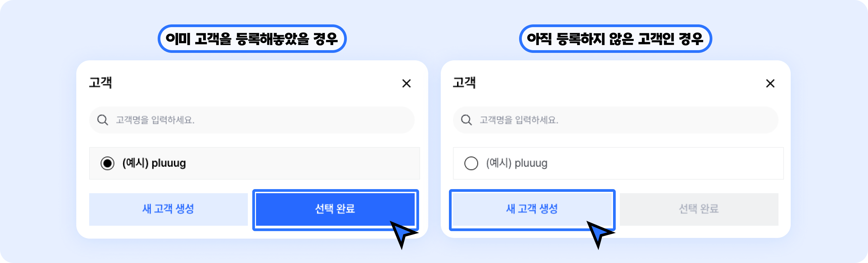
Task: Click the search magnifier icon in left dialog
Action: click(x=102, y=120)
